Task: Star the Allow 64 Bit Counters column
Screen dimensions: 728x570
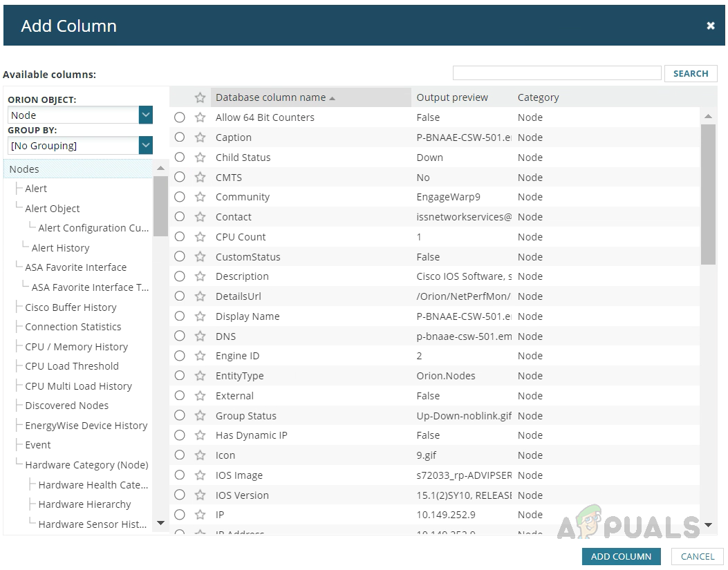Action: tap(200, 117)
